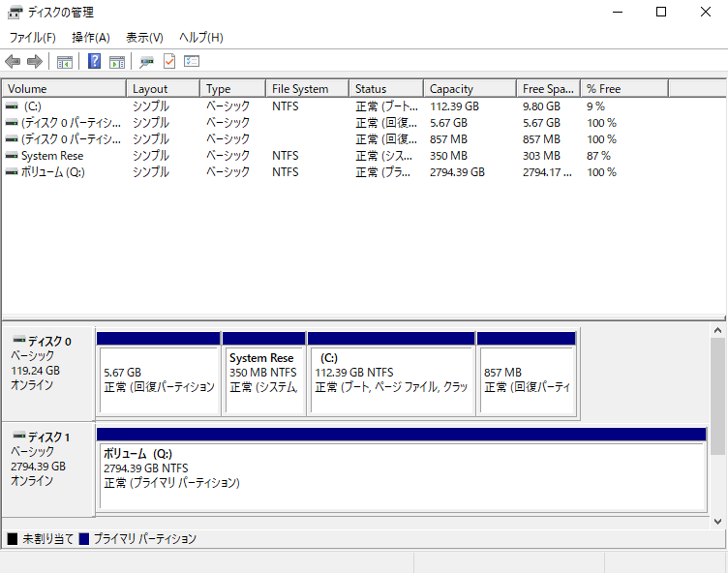Open the ファイル(F) menu
The height and width of the screenshot is (573, 728).
(32, 38)
